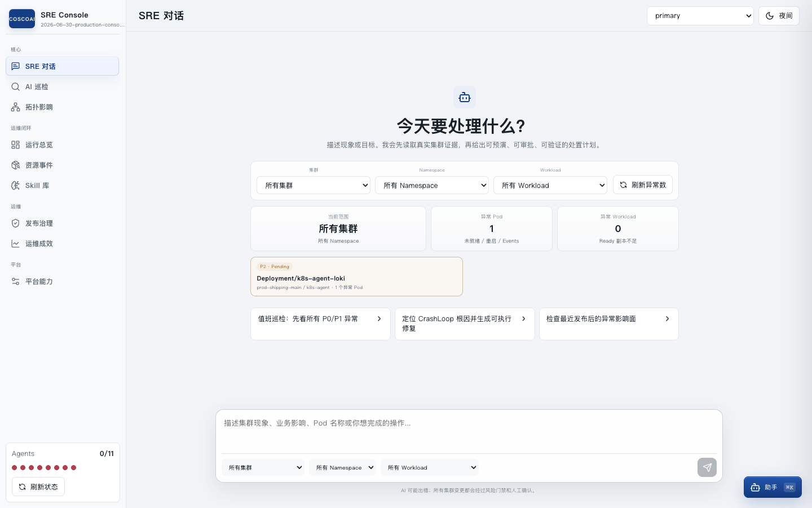Click the send paper-plane icon
The image size is (812, 508).
707,467
